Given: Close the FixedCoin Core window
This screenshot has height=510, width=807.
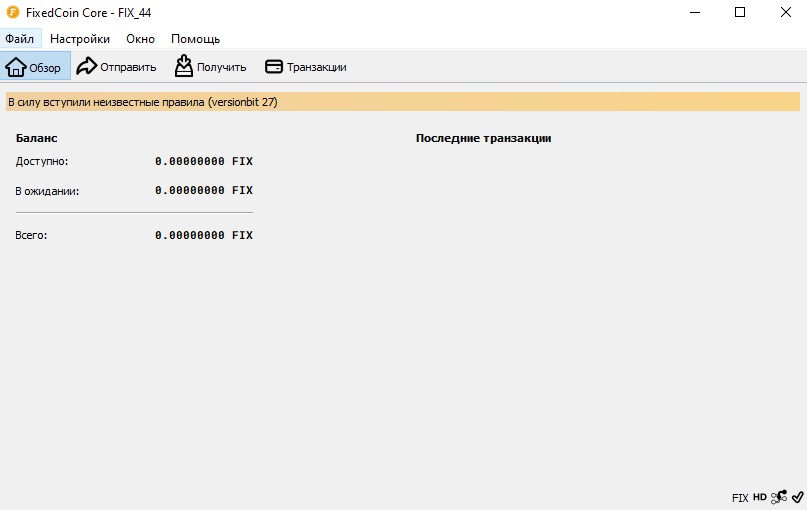Looking at the screenshot, I should (785, 12).
